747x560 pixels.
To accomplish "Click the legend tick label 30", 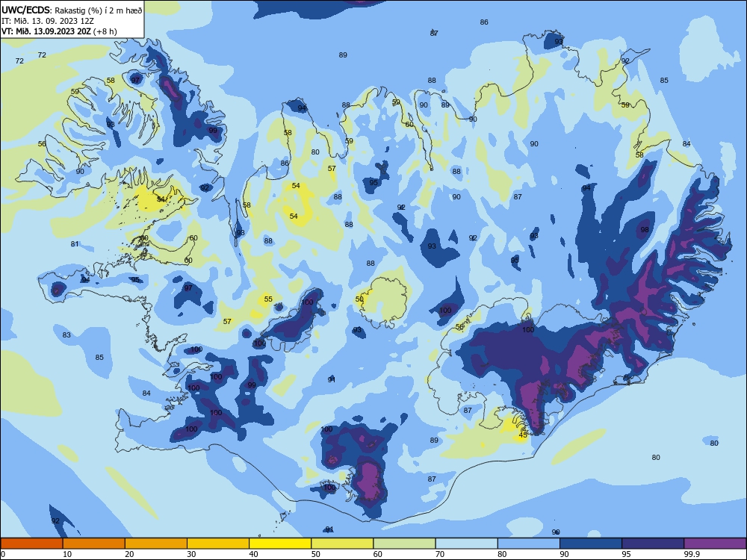I will pyautogui.click(x=191, y=554).
